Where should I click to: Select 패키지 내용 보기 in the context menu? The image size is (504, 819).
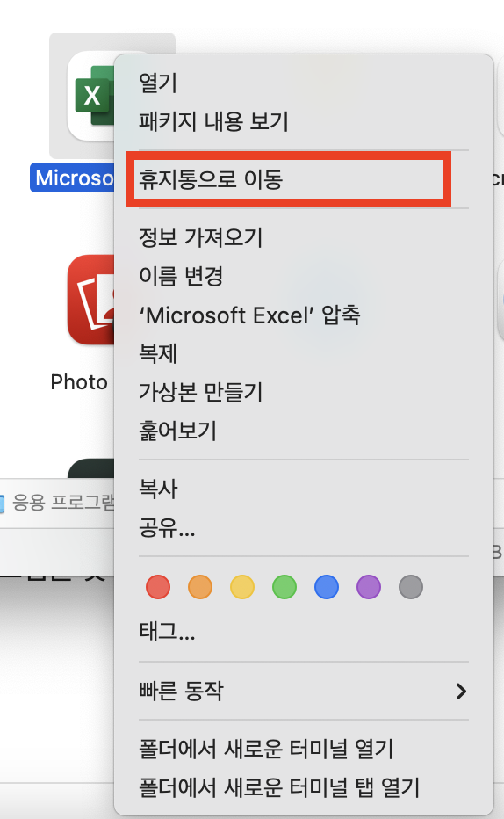click(213, 121)
